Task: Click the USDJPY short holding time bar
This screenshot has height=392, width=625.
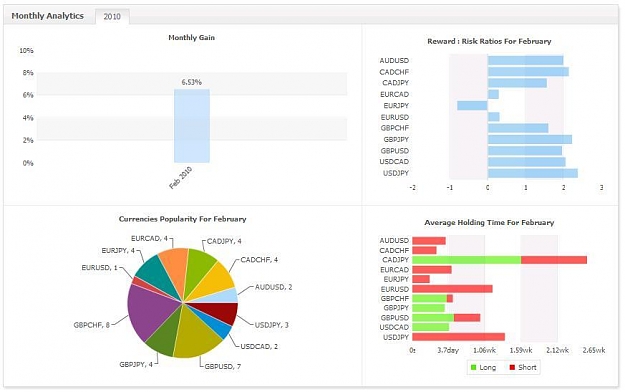Action: click(x=459, y=337)
